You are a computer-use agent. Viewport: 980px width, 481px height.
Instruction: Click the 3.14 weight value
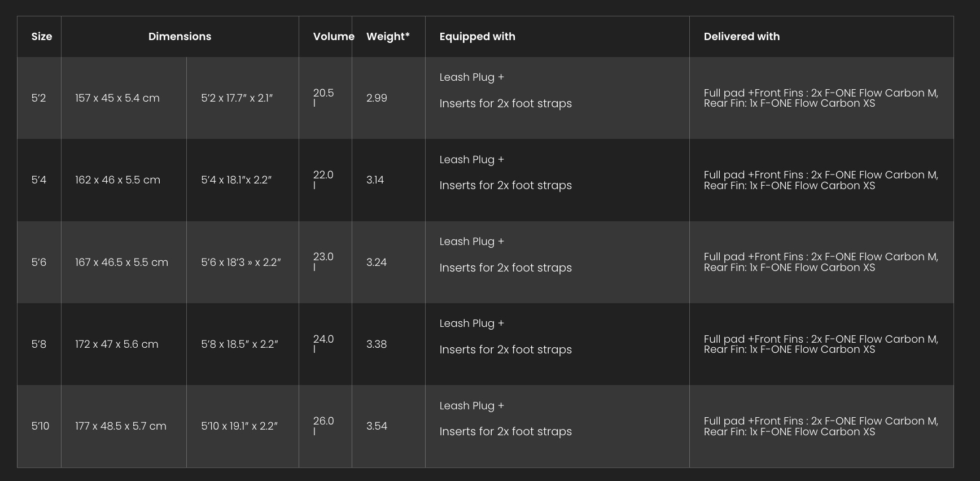coord(375,180)
